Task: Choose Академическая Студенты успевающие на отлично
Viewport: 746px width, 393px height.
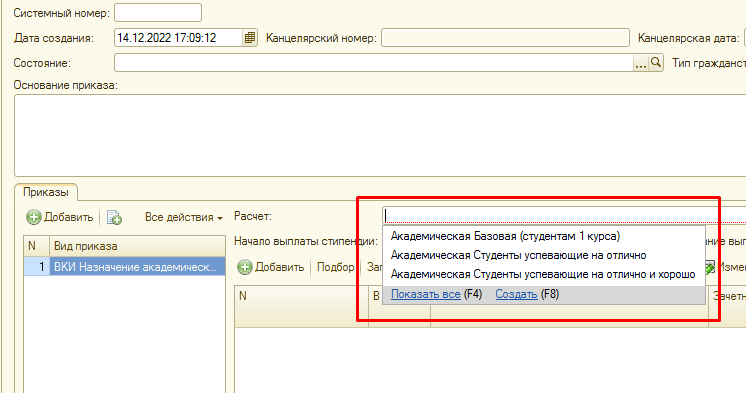Action: click(x=518, y=255)
